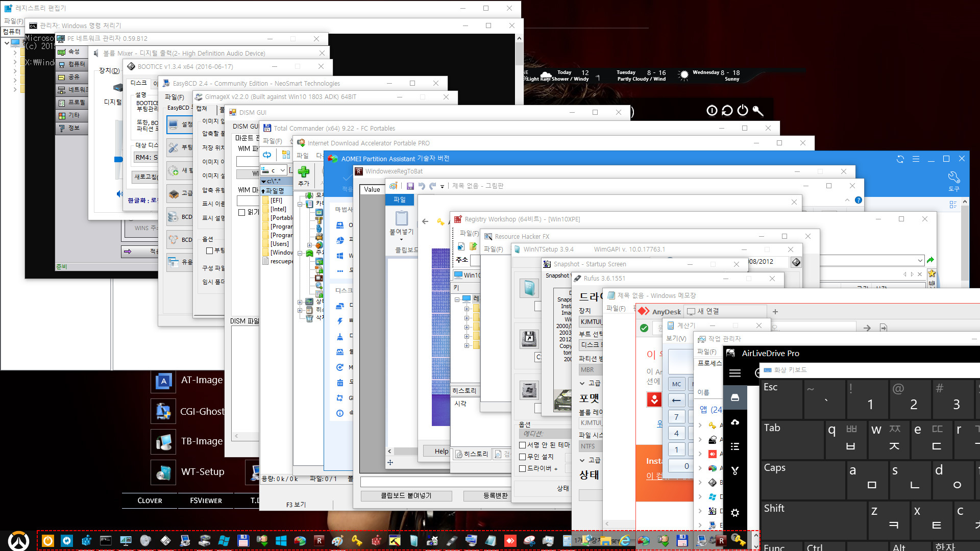This screenshot has height=551, width=980.
Task: Open the WT-Setup desktop shortcut
Action: coord(188,472)
